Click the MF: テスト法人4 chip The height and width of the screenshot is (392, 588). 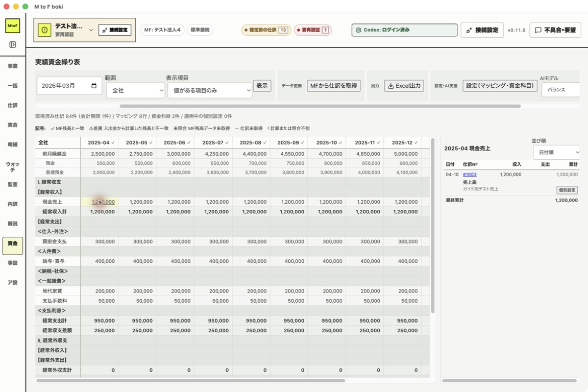(x=162, y=30)
